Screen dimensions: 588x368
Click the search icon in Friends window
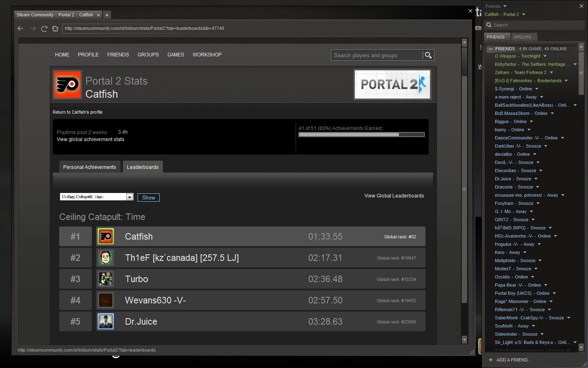point(489,25)
